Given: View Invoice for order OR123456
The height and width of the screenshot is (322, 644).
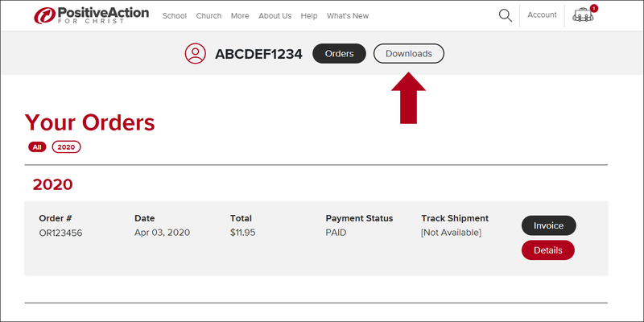Looking at the screenshot, I should (x=549, y=225).
